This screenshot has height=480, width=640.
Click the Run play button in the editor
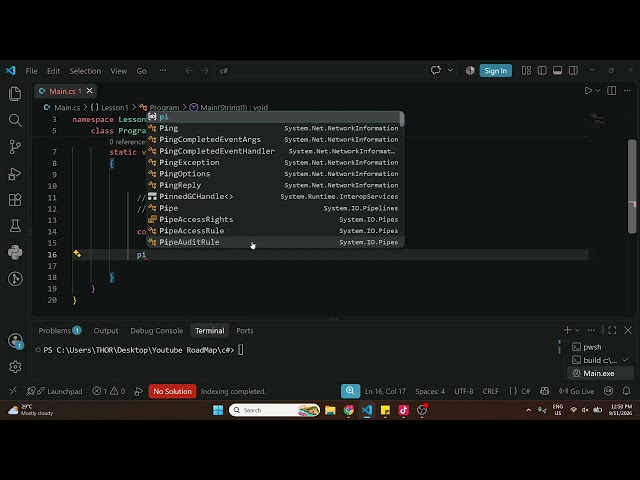(588, 91)
